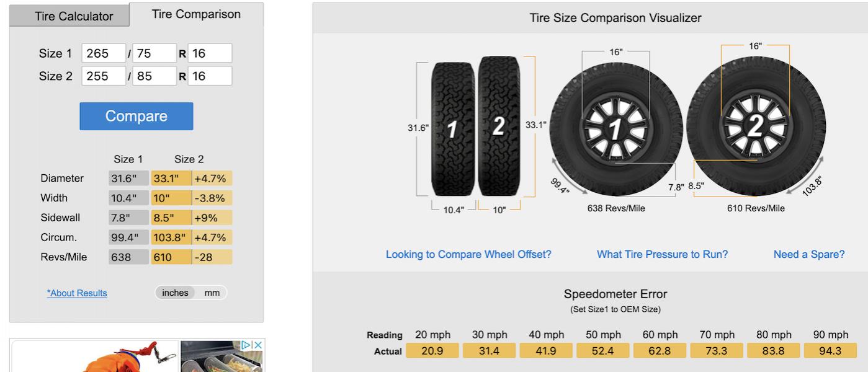The height and width of the screenshot is (372, 868).
Task: Click the Size 1 width field 265
Action: [x=104, y=53]
